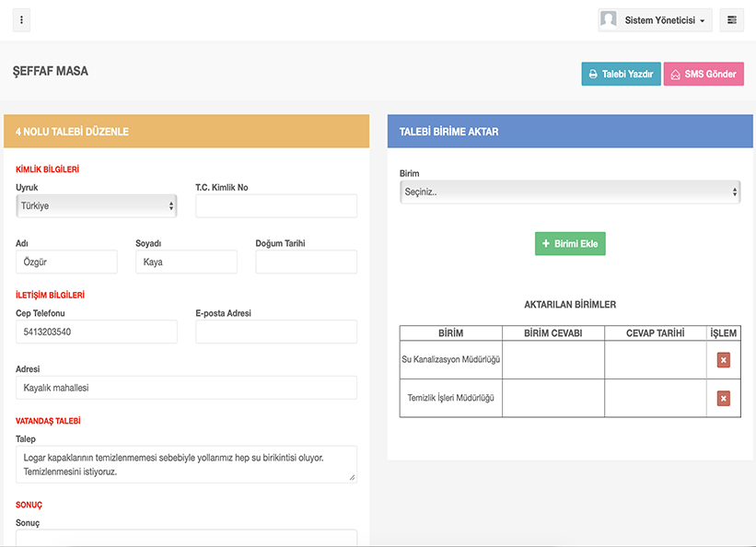Click the Sonuç text field
756x547 pixels.
pyautogui.click(x=186, y=538)
